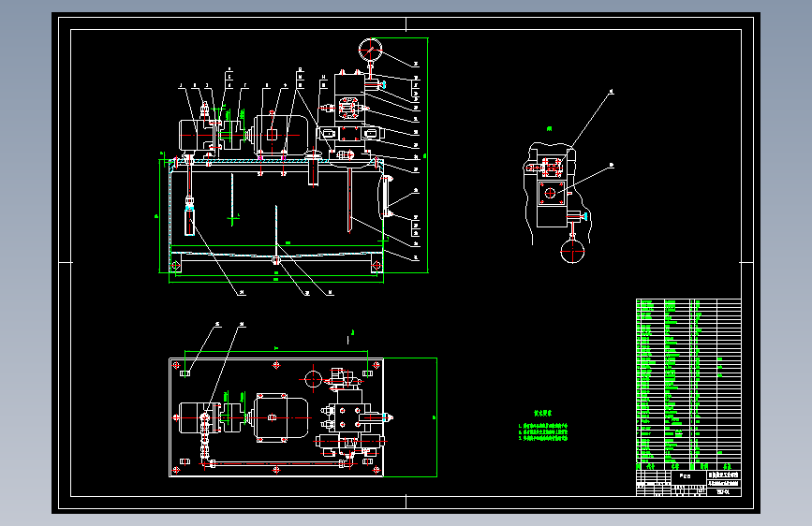Image resolution: width=812 pixels, height=526 pixels.
Task: Select the oil level gauge on the tank's right wall
Action: 386,197
